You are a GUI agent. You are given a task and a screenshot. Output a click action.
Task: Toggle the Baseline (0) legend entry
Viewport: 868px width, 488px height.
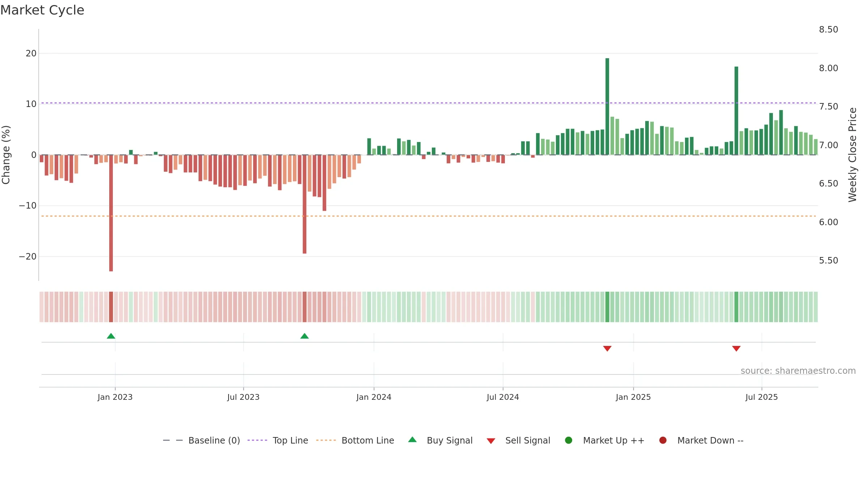click(x=201, y=440)
